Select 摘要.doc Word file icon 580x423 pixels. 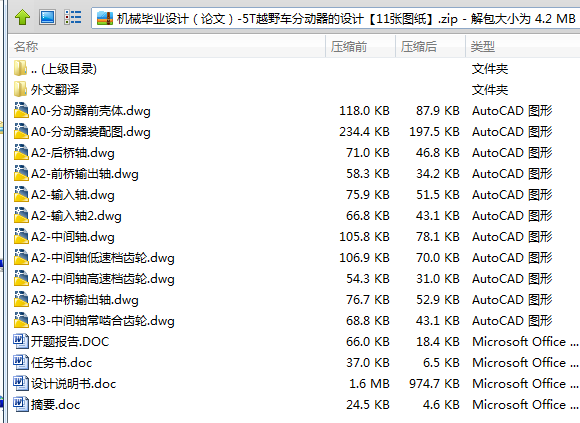click(x=21, y=404)
